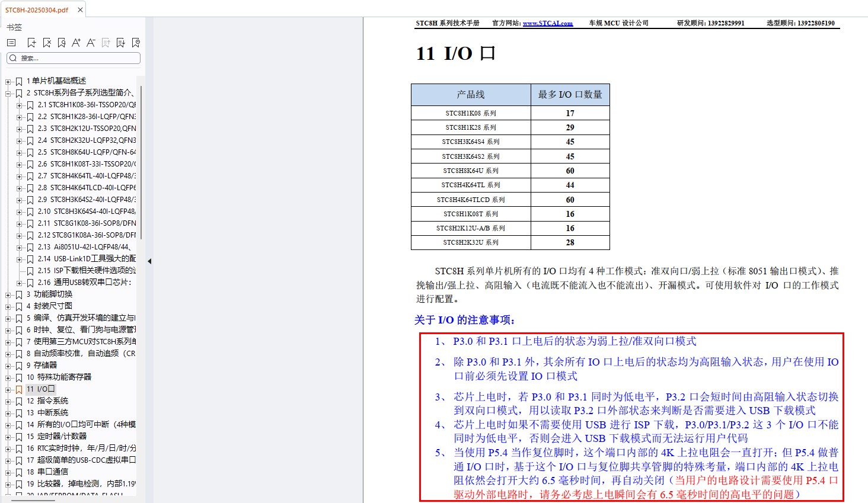Expand the '1 单片机基础概述' bookmark node
This screenshot has width=868, height=503.
click(x=8, y=81)
